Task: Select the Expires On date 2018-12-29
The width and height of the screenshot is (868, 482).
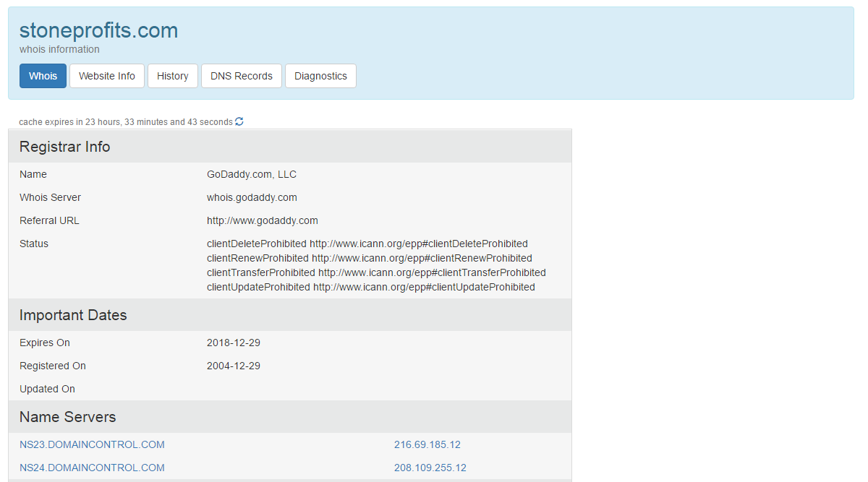Action: 233,343
